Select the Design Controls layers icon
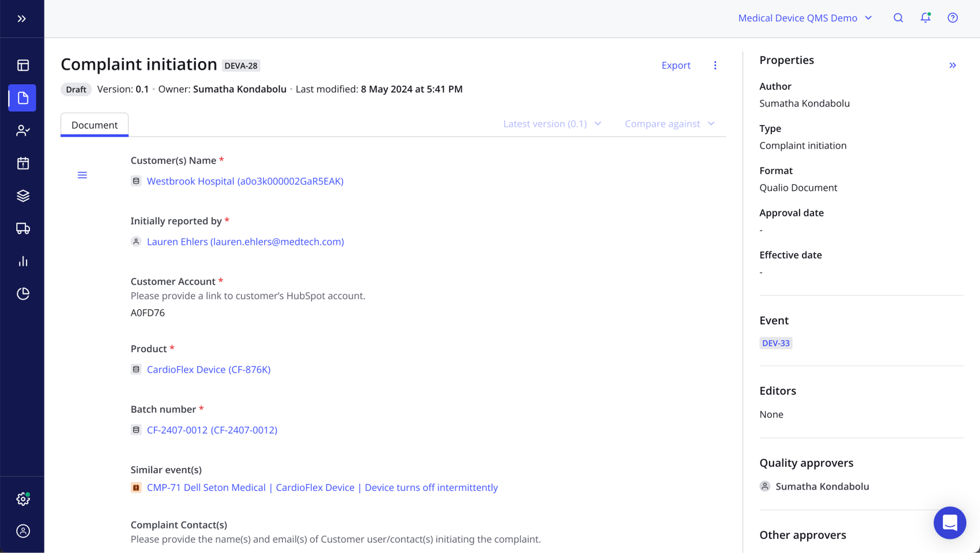This screenshot has width=980, height=553. 22,195
